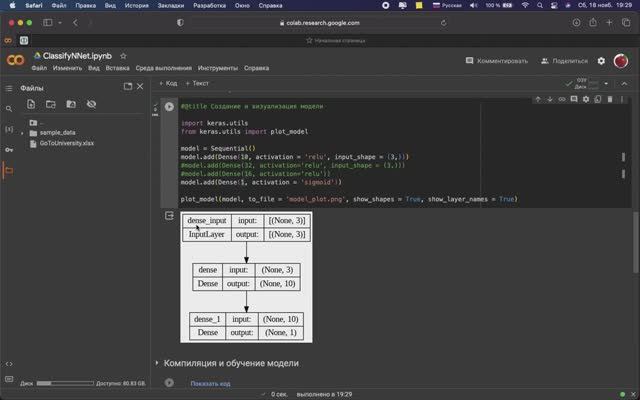The height and width of the screenshot is (400, 640).
Task: Select GoToUniversity.xlsx in the file list
Action: tap(68, 143)
